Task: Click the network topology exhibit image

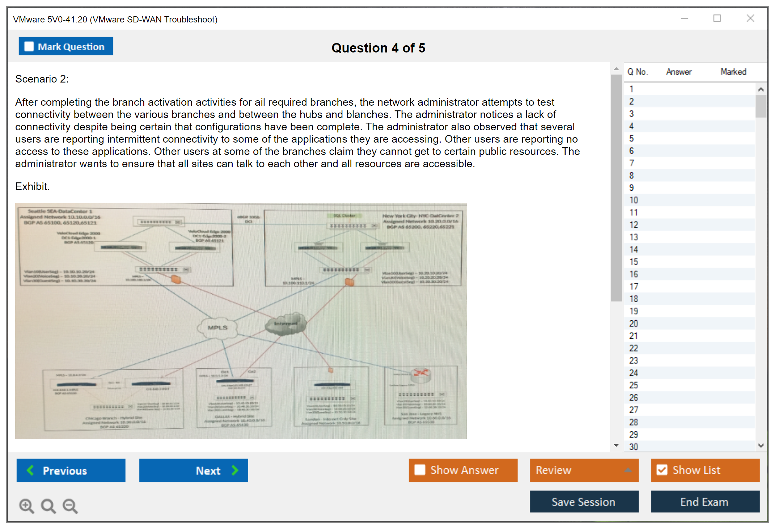Action: (241, 321)
